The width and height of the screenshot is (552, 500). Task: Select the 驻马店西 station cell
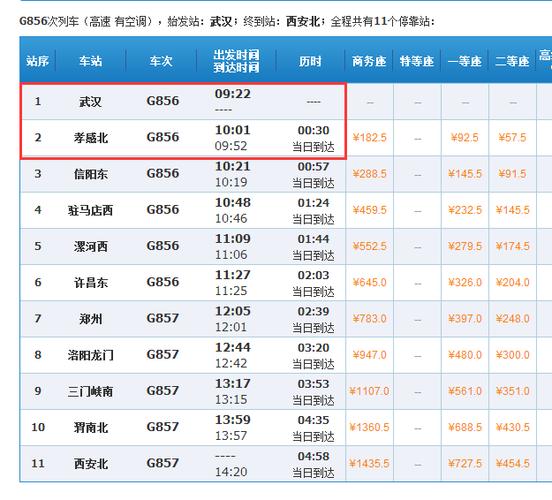pyautogui.click(x=90, y=210)
